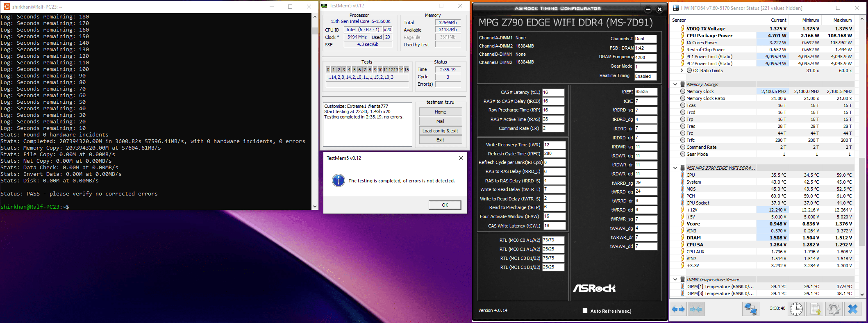Click the 'Status: PASS' line in terminal
868x323 pixels.
(x=79, y=194)
